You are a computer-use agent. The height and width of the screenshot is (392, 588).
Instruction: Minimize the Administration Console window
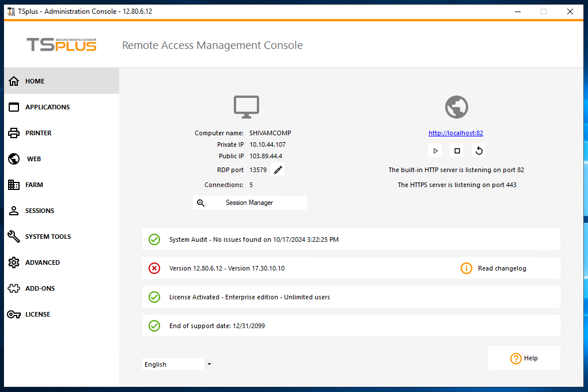pyautogui.click(x=518, y=12)
